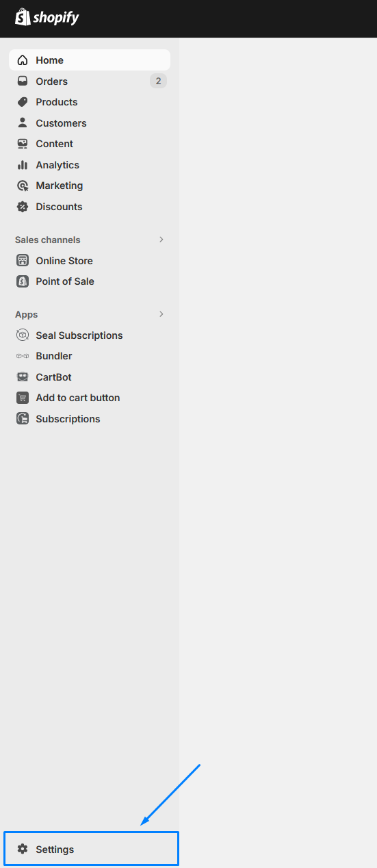Viewport: 377px width, 868px height.
Task: Open the Orders menu item
Action: coord(90,81)
